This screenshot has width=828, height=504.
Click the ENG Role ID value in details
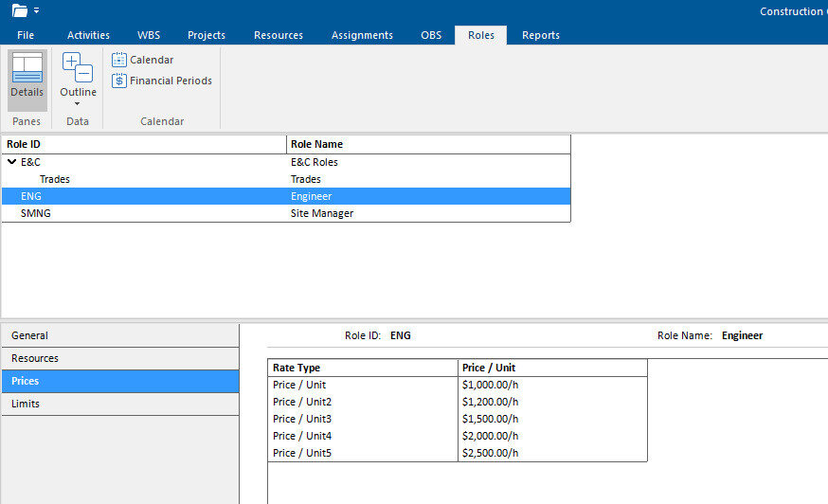pyautogui.click(x=401, y=335)
